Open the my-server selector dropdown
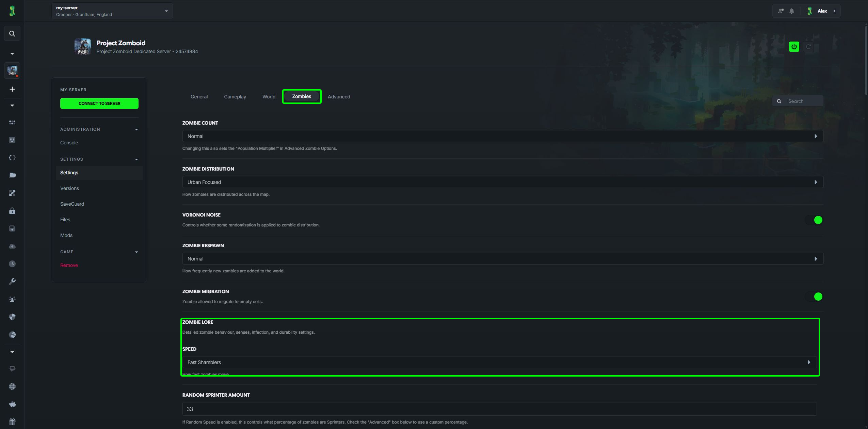The height and width of the screenshot is (429, 868). click(x=112, y=11)
